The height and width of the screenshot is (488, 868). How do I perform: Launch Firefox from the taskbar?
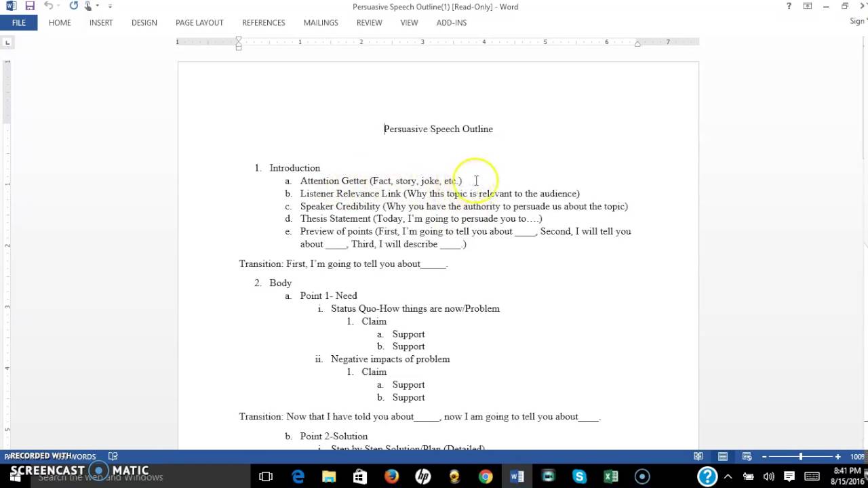(x=391, y=476)
